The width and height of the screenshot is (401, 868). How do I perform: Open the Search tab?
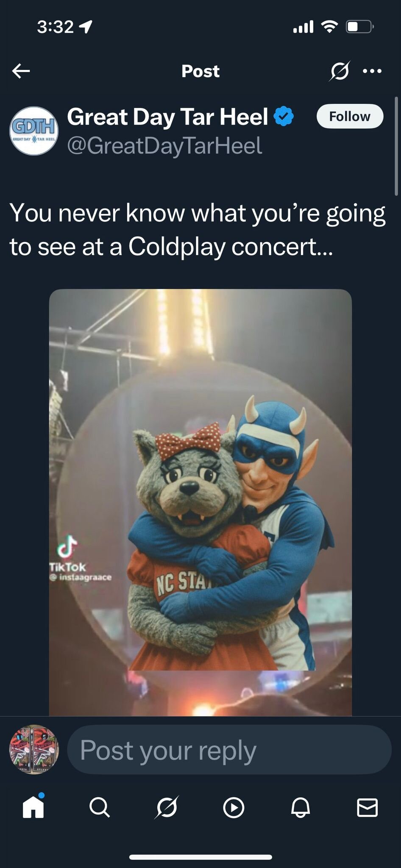100,807
